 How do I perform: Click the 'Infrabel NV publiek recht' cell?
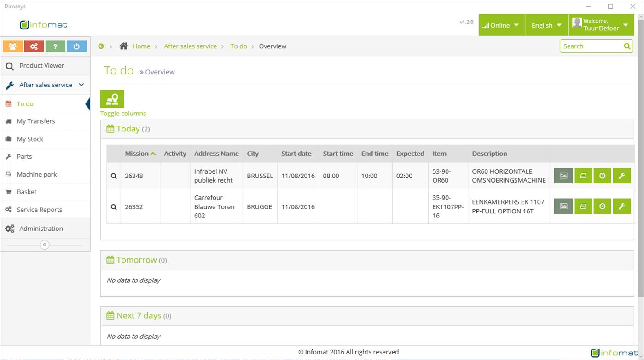(216, 176)
